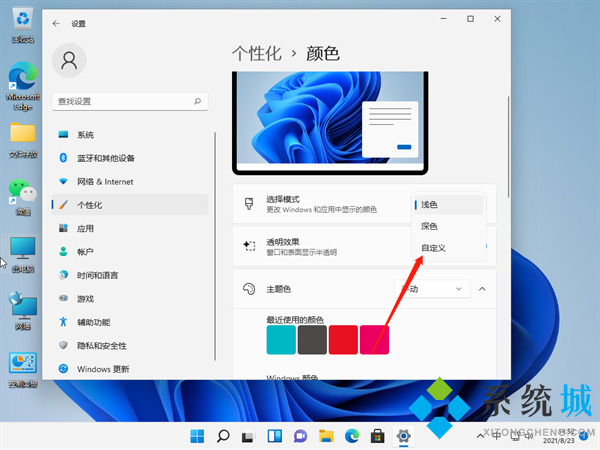Viewport: 600px width, 450px height.
Task: Click the settings content scrollbar
Action: click(509, 147)
